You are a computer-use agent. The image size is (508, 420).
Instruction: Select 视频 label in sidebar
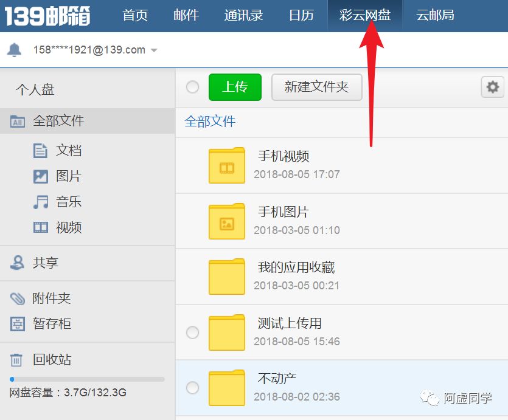tap(69, 227)
